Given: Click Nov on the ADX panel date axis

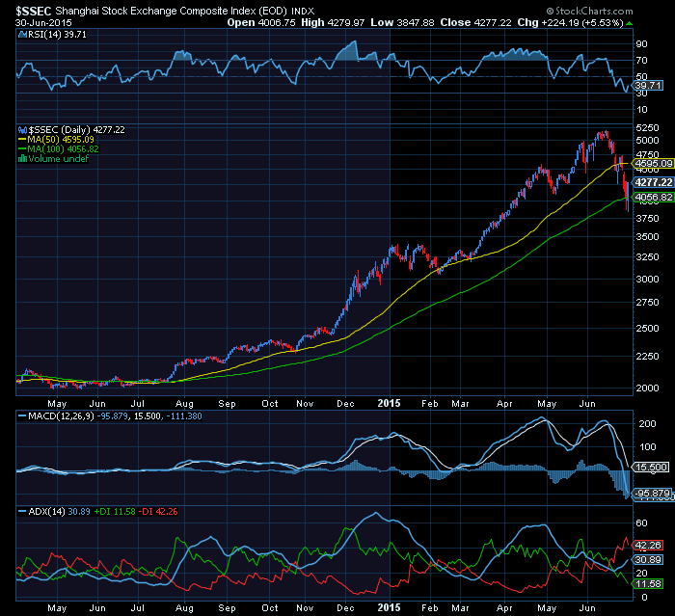Looking at the screenshot, I should pyautogui.click(x=305, y=608).
